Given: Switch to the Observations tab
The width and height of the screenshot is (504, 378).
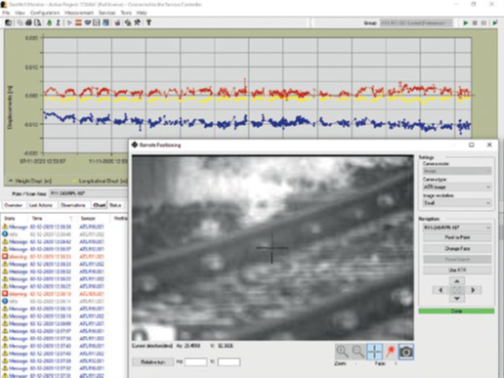Looking at the screenshot, I should point(73,205).
